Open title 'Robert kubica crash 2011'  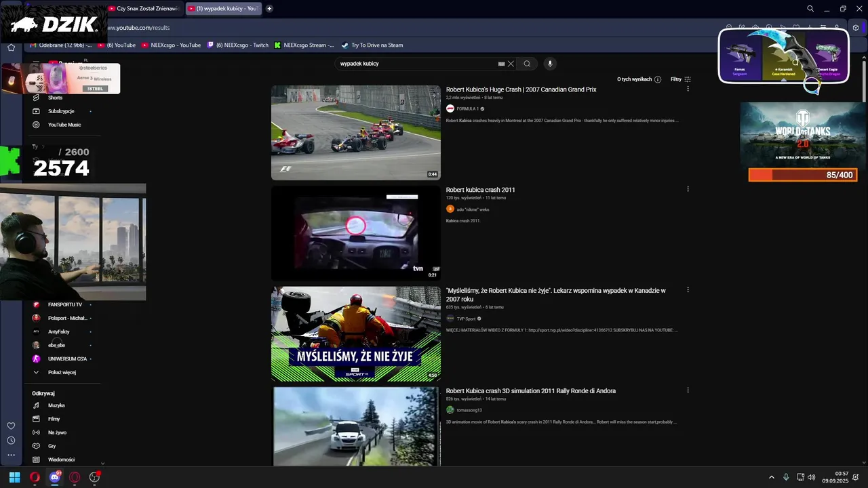(x=480, y=190)
